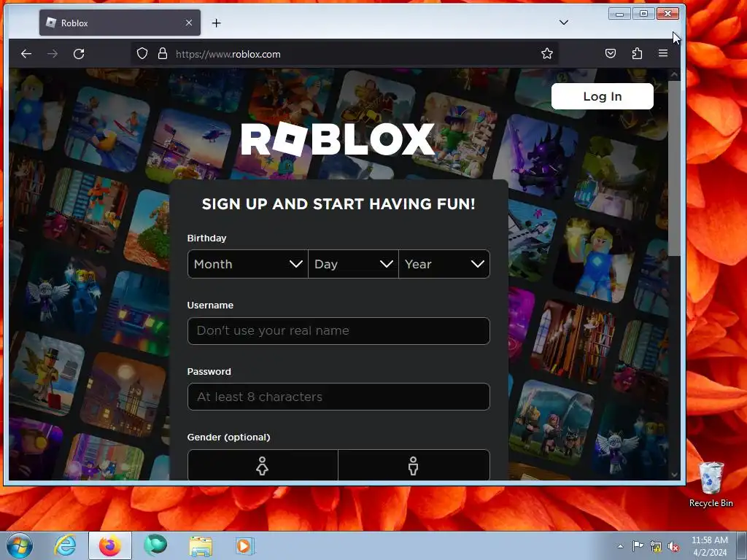
Task: Minimize the Firefox window
Action: tap(619, 14)
